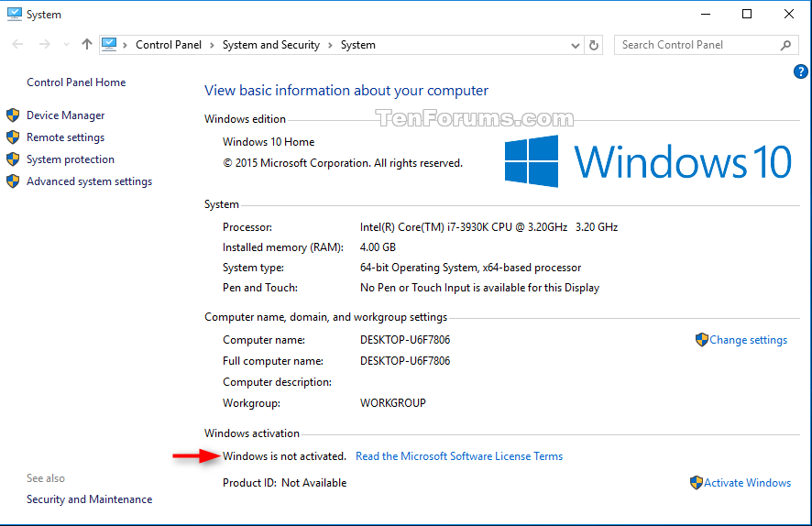Click shield icon beside Activate Windows
This screenshot has width=812, height=526.
(697, 483)
